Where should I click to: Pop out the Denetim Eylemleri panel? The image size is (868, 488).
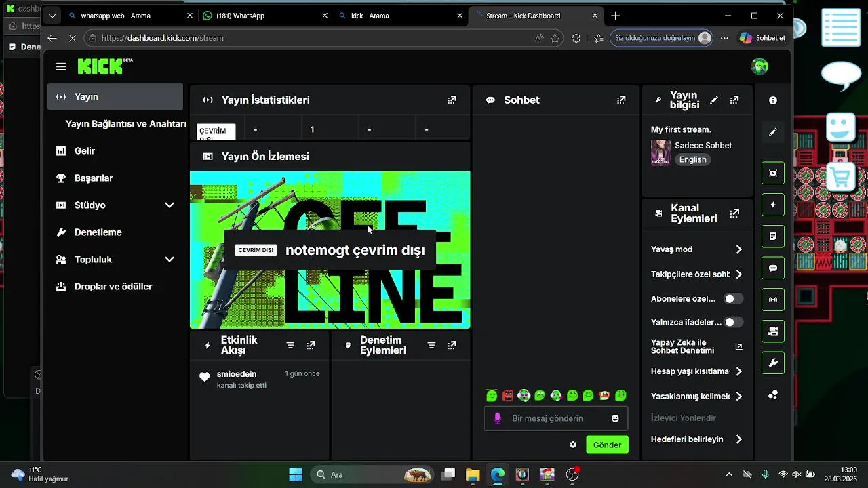tap(452, 345)
